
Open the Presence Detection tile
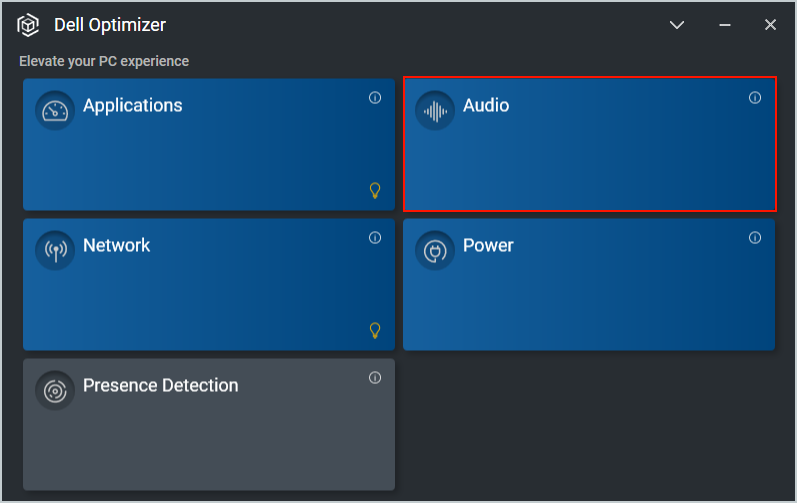[x=209, y=424]
